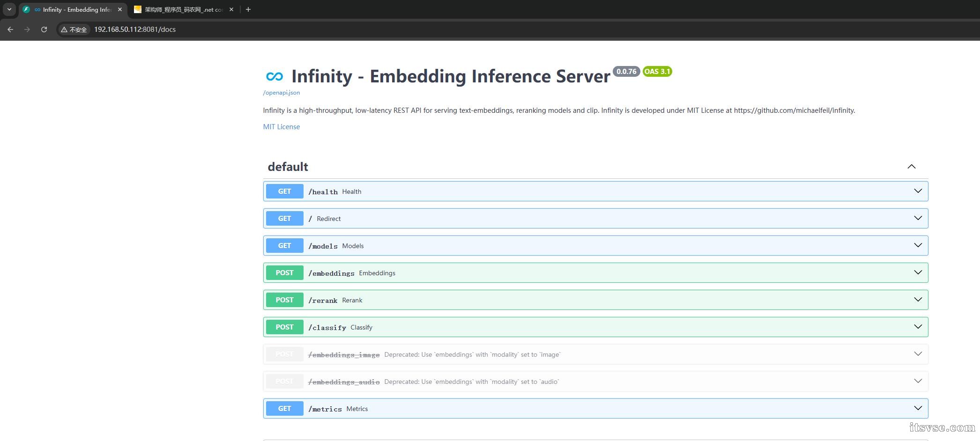Click the Infinity Embedding tab favicon
The height and width of the screenshot is (441, 980).
pos(26,9)
